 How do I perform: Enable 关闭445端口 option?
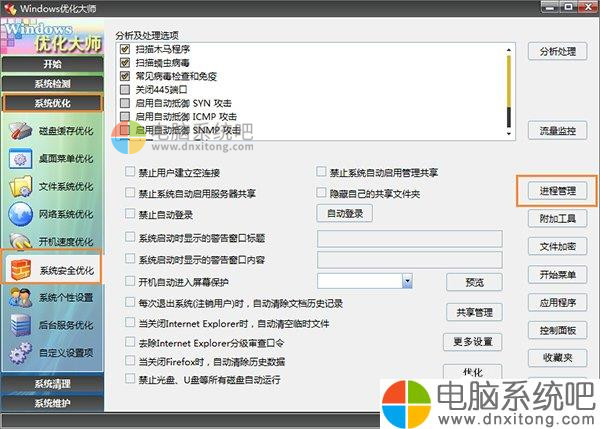point(125,90)
